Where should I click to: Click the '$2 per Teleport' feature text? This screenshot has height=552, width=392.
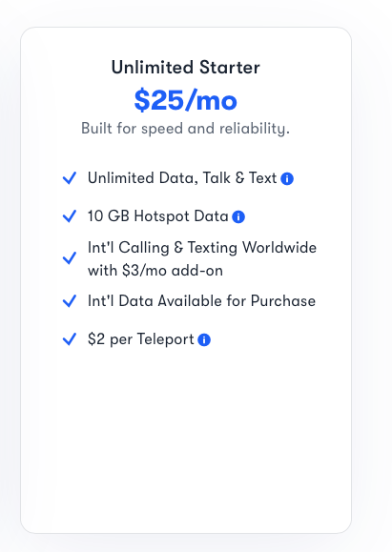141,339
